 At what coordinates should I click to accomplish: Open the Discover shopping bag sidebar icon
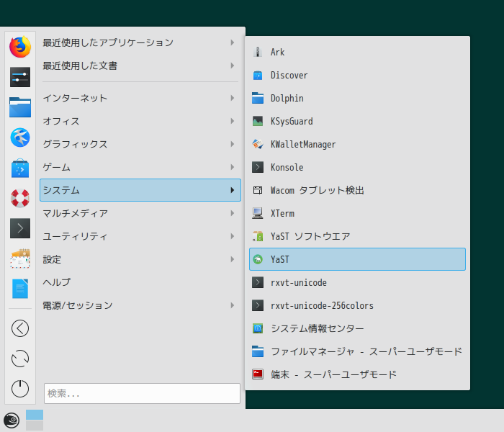click(x=20, y=168)
